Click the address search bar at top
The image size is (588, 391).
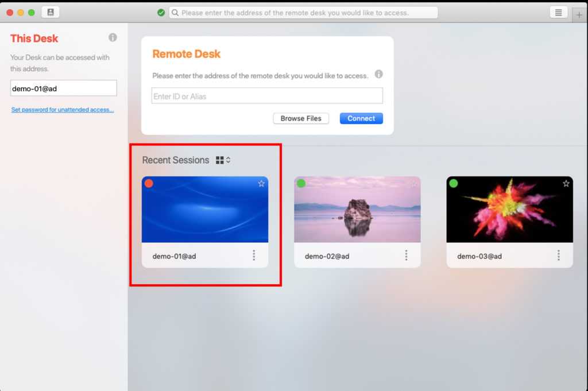(x=303, y=13)
